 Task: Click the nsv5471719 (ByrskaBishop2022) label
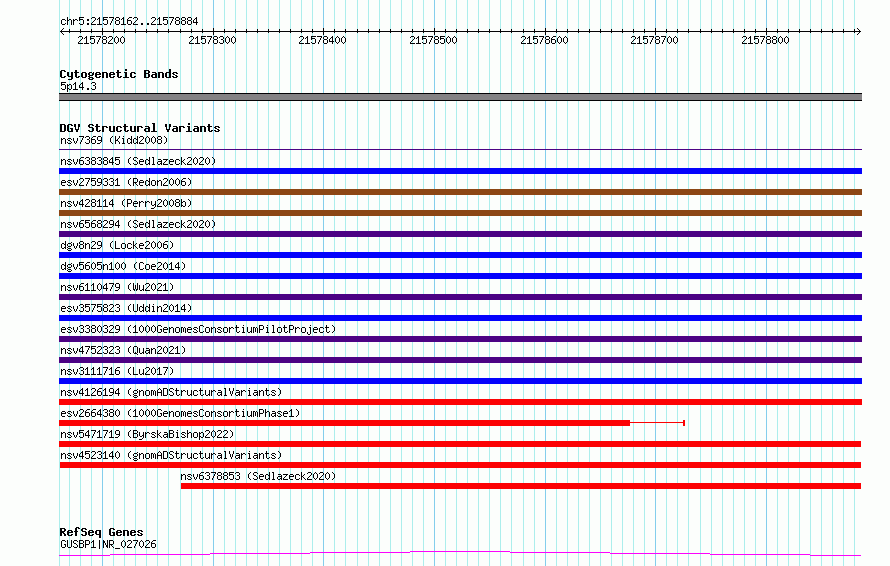pyautogui.click(x=147, y=434)
